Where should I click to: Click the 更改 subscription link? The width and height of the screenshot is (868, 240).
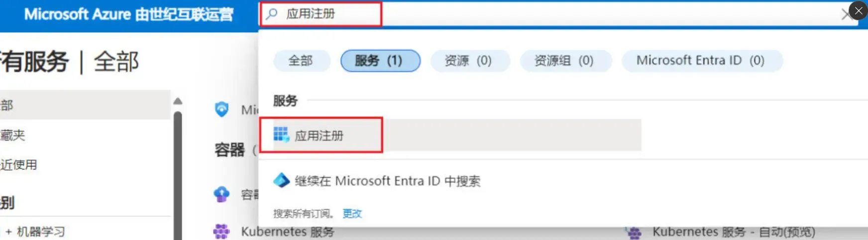click(x=352, y=214)
